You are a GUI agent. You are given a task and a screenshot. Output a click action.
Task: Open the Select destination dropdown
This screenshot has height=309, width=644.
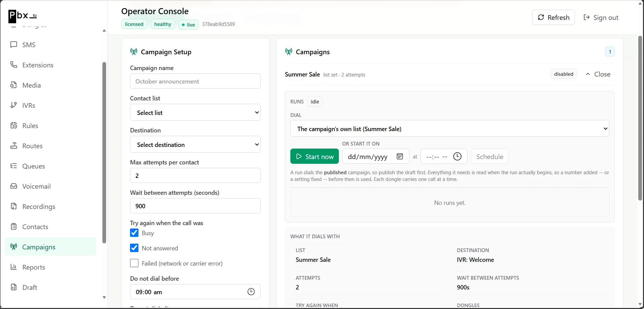[195, 144]
